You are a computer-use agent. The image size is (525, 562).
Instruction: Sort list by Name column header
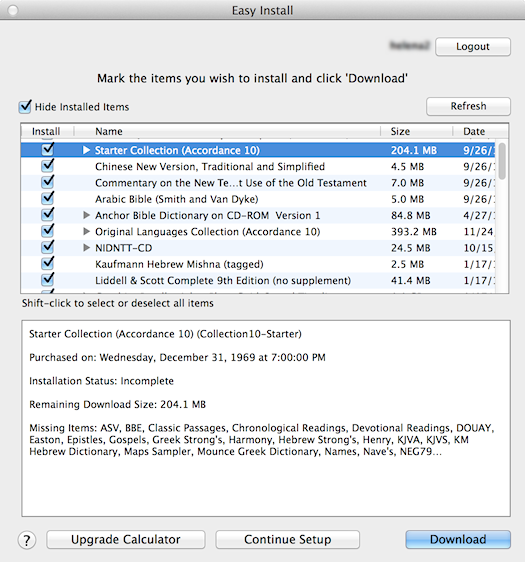(227, 131)
